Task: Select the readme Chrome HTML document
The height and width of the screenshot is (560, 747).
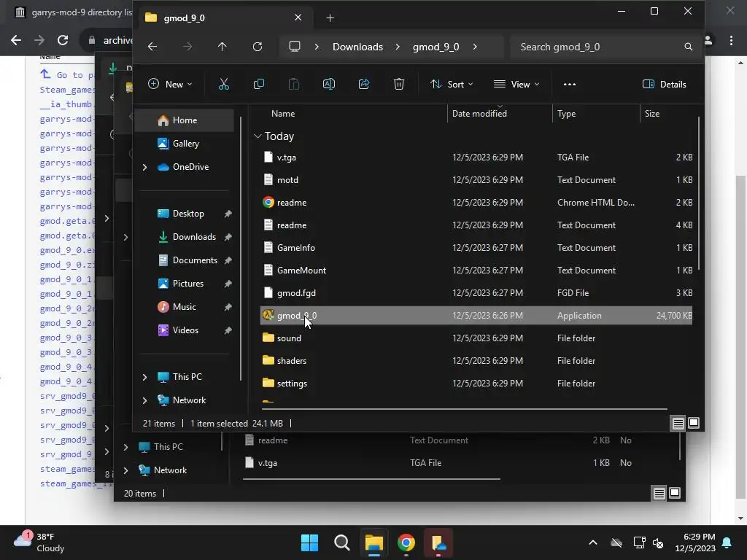Action: [x=476, y=203]
